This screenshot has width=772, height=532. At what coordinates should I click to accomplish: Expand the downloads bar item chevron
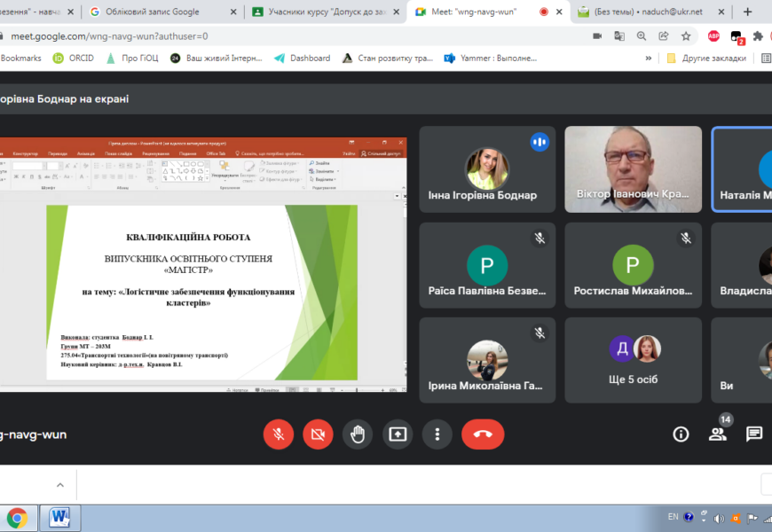tap(60, 485)
